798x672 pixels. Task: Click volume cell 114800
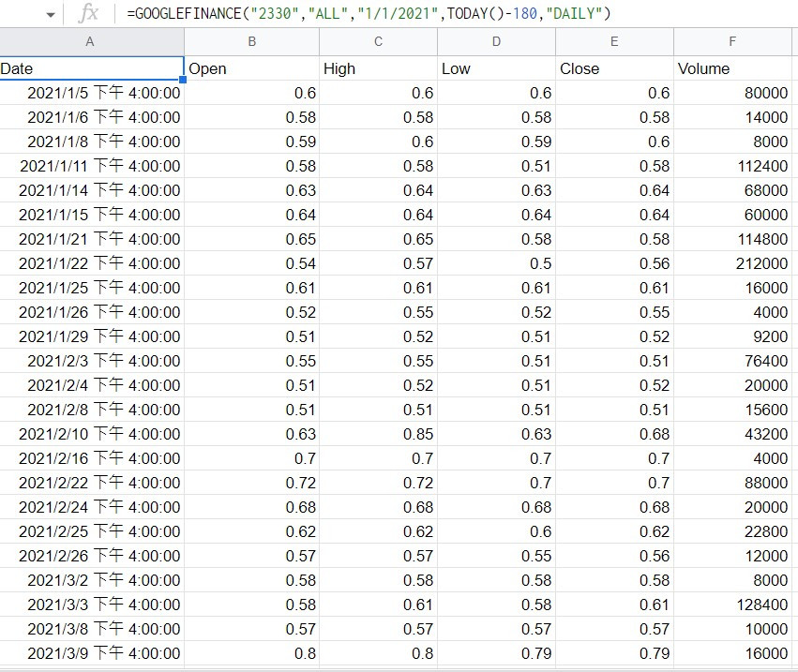coord(732,239)
